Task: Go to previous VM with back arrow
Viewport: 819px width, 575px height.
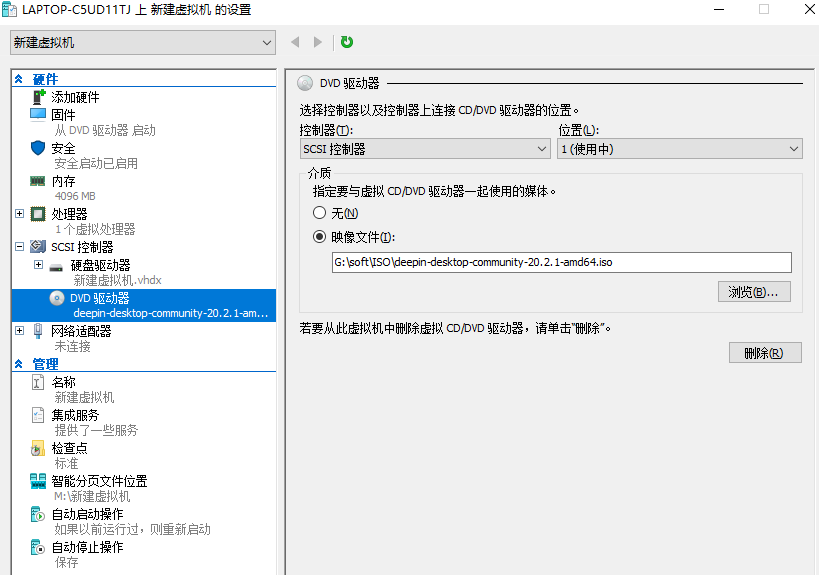Action: (295, 42)
